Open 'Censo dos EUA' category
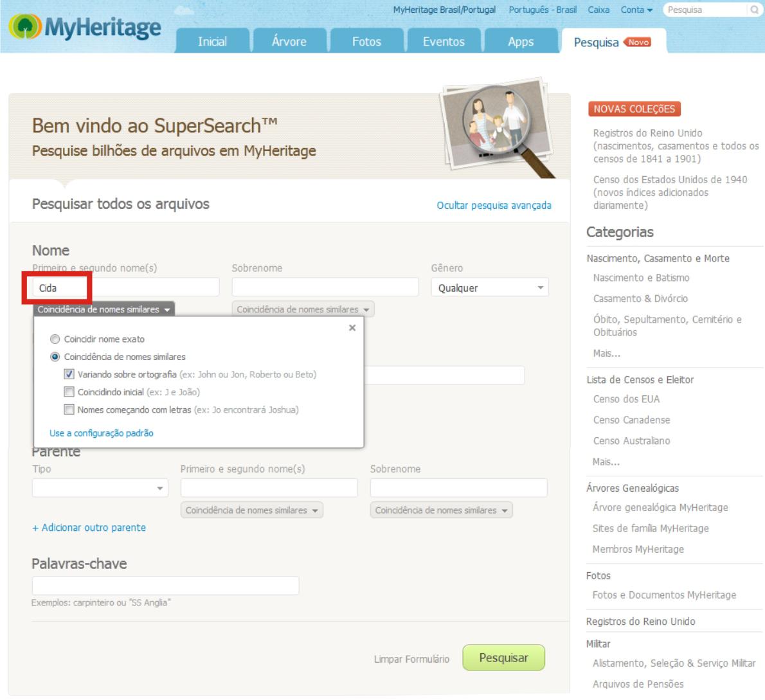765x700 pixels. [626, 399]
